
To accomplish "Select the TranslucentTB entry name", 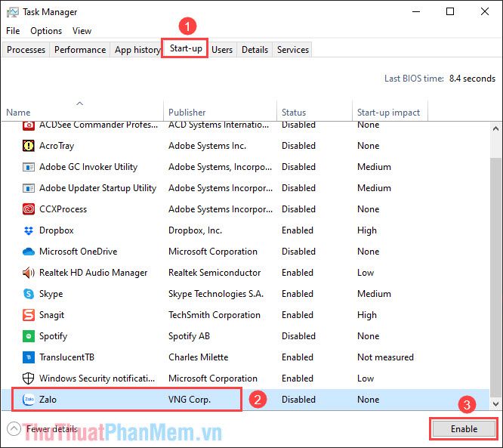I will click(66, 357).
